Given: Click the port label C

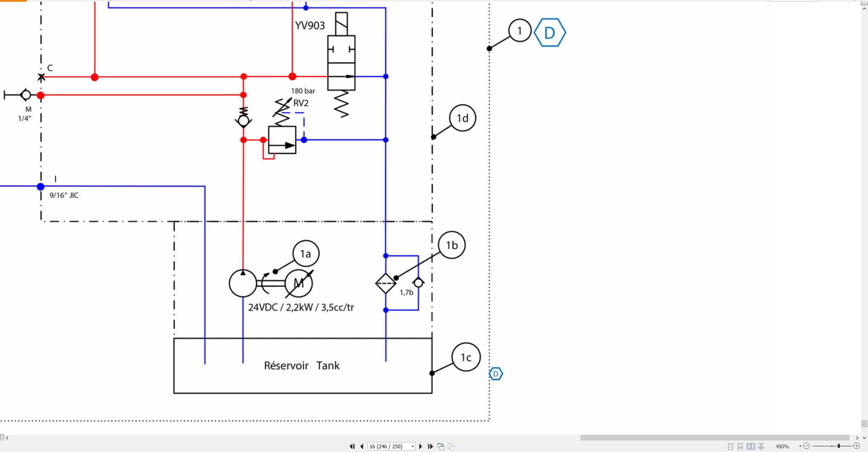Looking at the screenshot, I should pyautogui.click(x=50, y=68).
